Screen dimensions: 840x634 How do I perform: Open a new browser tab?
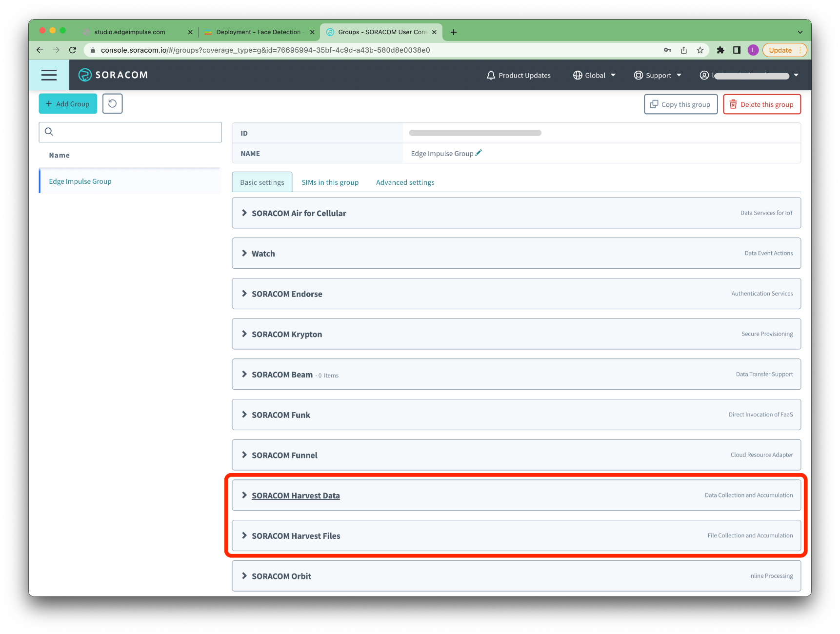pos(454,32)
